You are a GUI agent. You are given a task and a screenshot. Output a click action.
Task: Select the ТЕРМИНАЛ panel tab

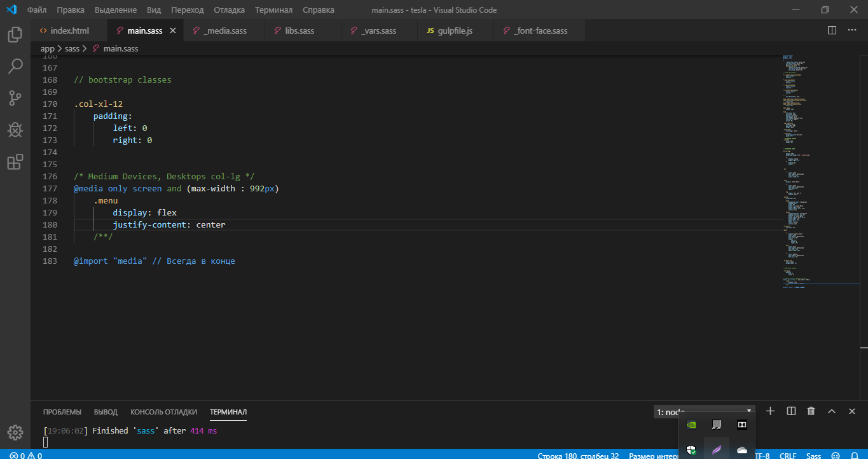[228, 412]
